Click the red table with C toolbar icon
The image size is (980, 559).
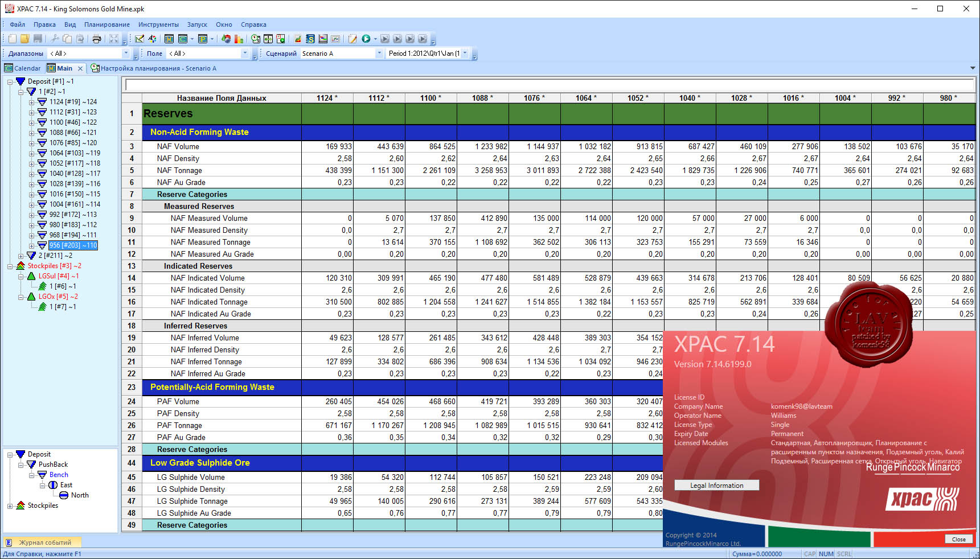coord(281,39)
